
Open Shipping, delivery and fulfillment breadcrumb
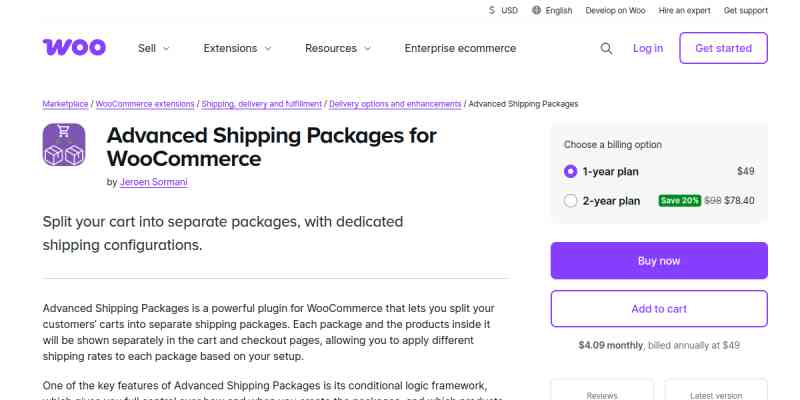pyautogui.click(x=262, y=104)
